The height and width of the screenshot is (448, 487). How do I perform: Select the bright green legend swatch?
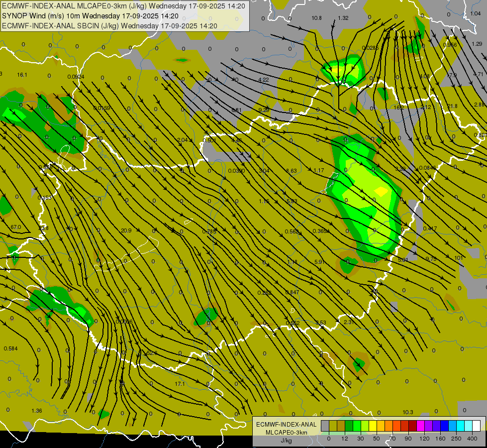pyautogui.click(x=357, y=426)
